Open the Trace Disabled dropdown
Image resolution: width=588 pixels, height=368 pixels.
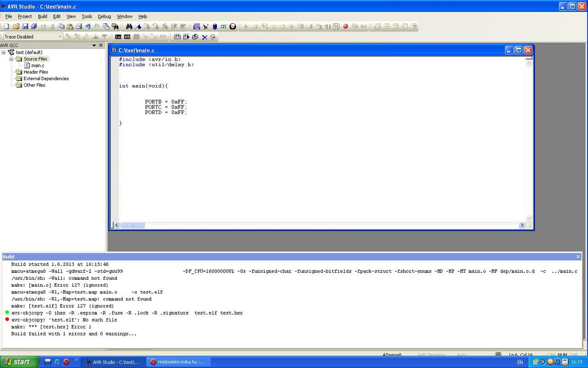tap(60, 37)
